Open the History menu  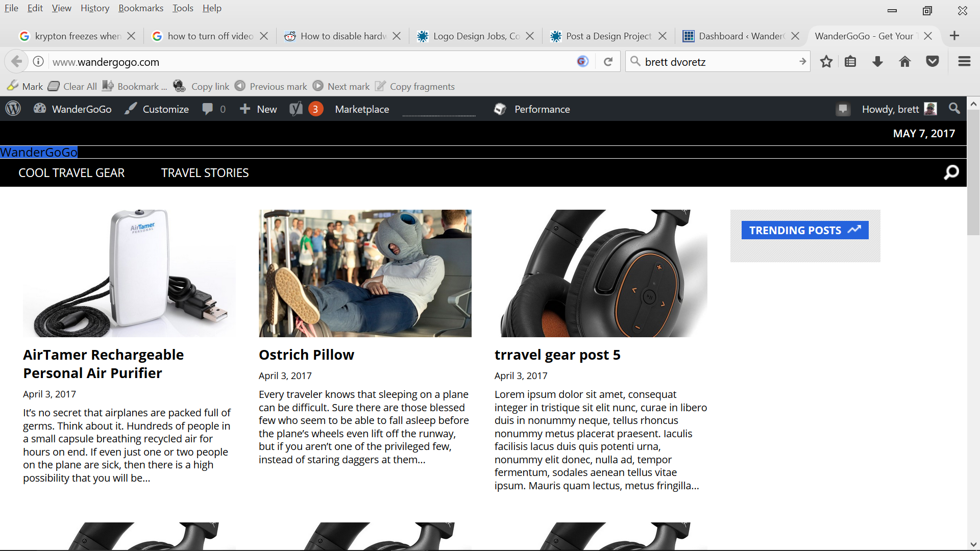[x=94, y=8]
